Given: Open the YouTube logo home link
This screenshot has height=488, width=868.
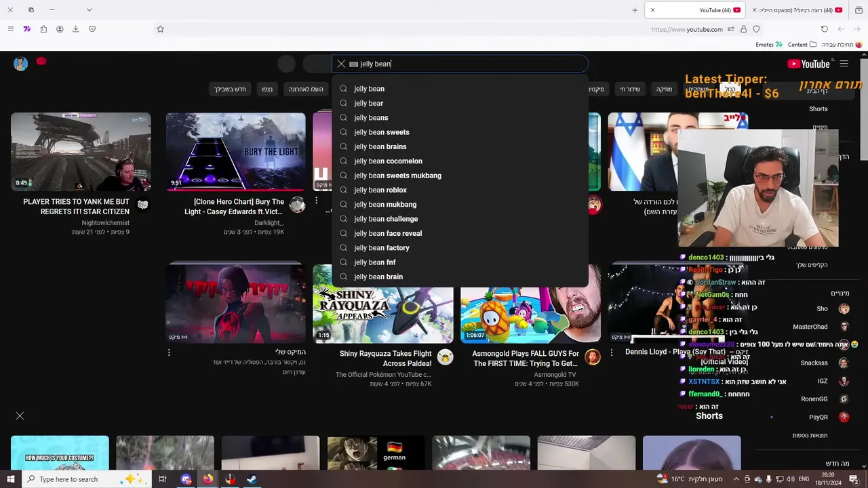Looking at the screenshot, I should tap(808, 64).
